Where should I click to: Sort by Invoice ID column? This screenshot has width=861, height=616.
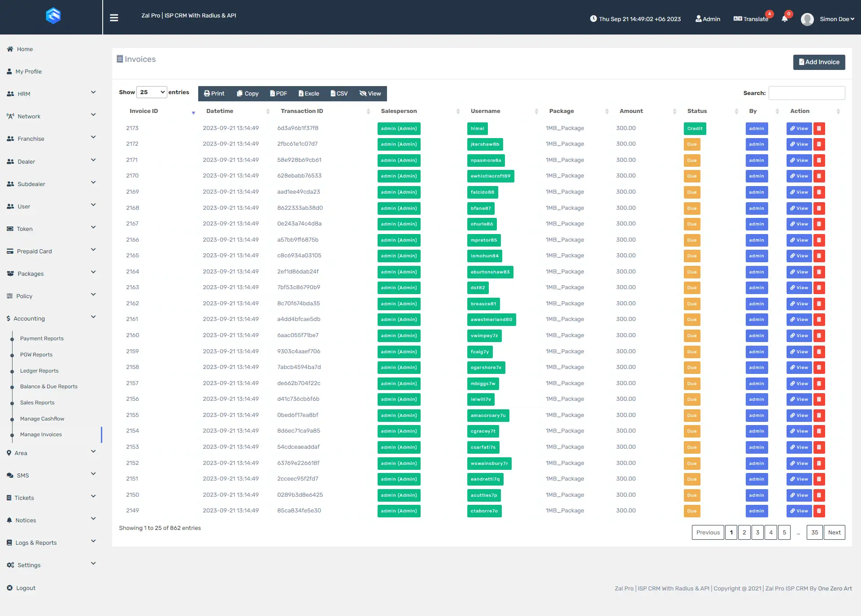(143, 111)
